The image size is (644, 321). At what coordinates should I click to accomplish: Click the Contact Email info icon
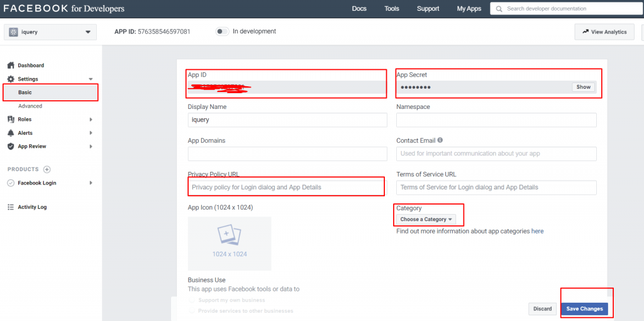[x=440, y=140]
